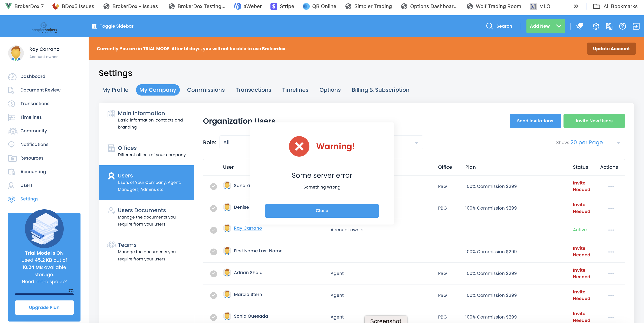The height and width of the screenshot is (323, 644).
Task: Check the Adrian Shala row checkbox
Action: [214, 274]
